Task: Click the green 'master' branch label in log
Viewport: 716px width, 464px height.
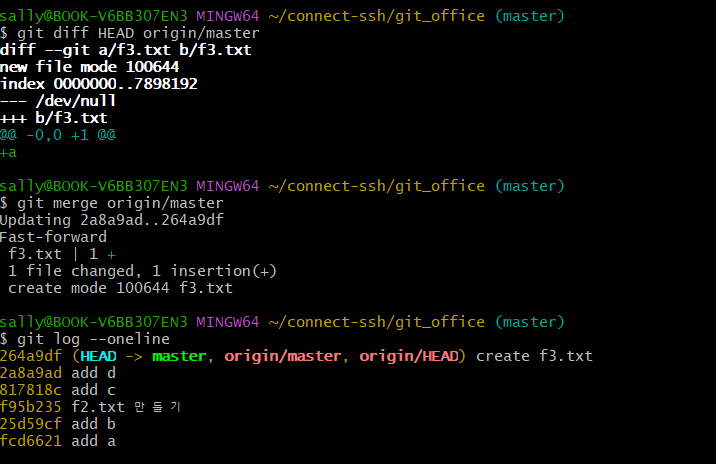Action: point(179,356)
